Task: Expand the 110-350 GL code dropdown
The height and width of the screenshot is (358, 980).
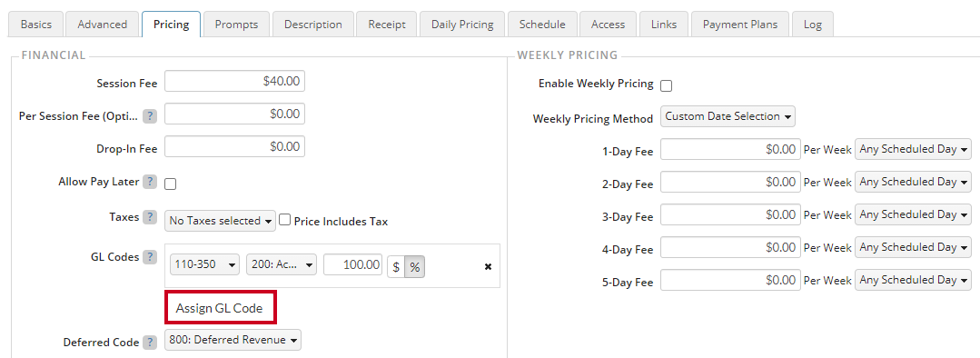Action: (x=205, y=265)
